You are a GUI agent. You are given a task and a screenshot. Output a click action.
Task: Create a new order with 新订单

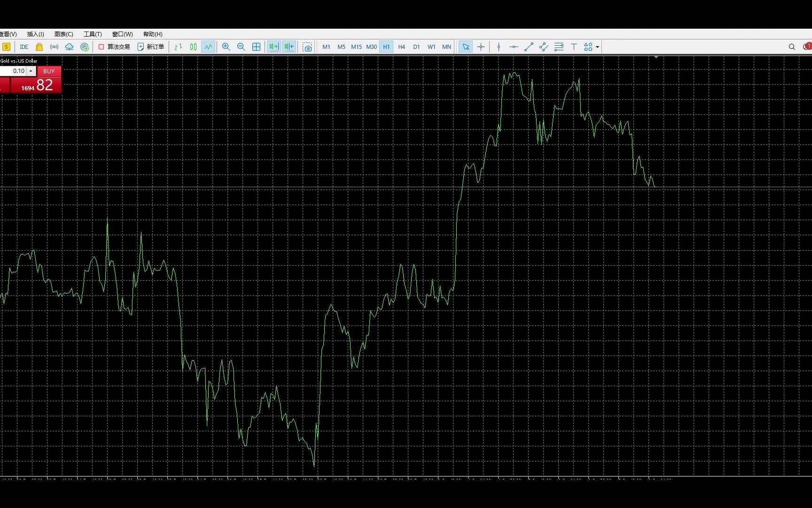click(x=151, y=47)
